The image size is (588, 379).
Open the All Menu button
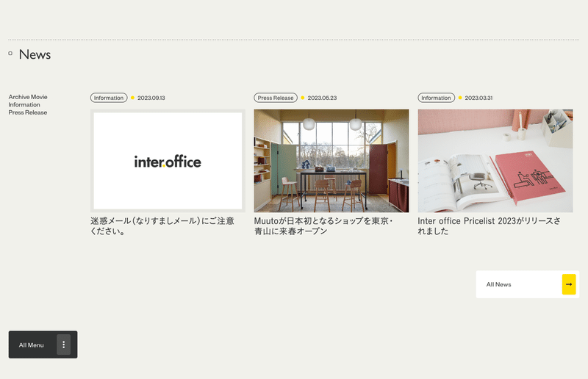click(x=43, y=344)
